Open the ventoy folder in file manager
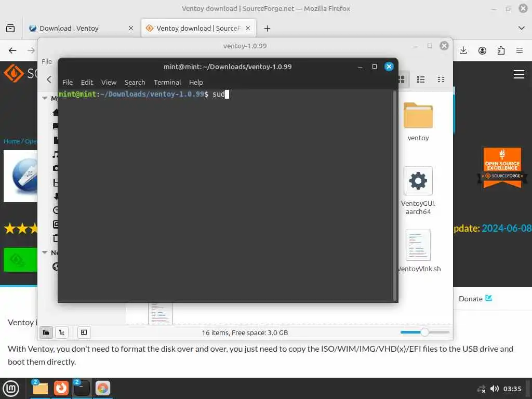Screen dimensions: 532x399 coord(418,122)
